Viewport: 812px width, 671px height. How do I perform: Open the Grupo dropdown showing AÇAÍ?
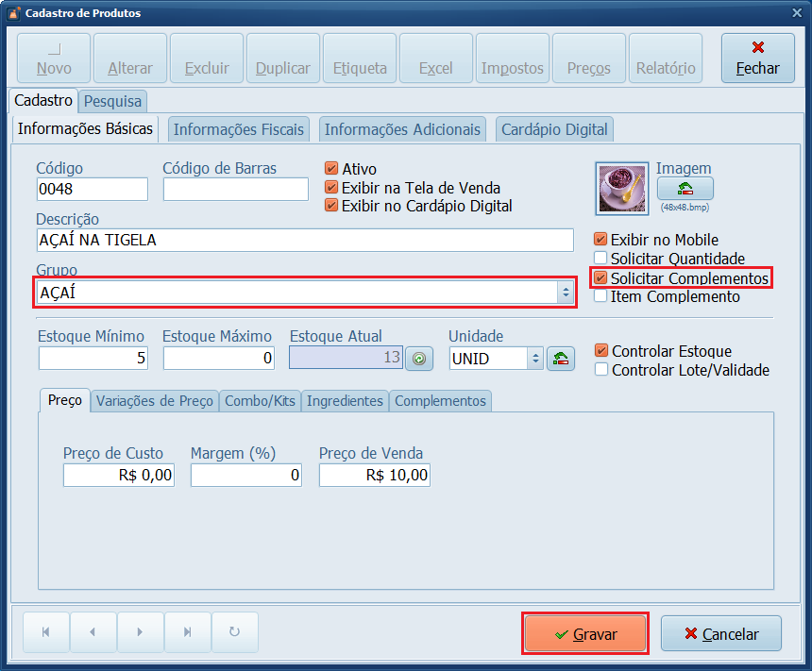click(x=567, y=293)
